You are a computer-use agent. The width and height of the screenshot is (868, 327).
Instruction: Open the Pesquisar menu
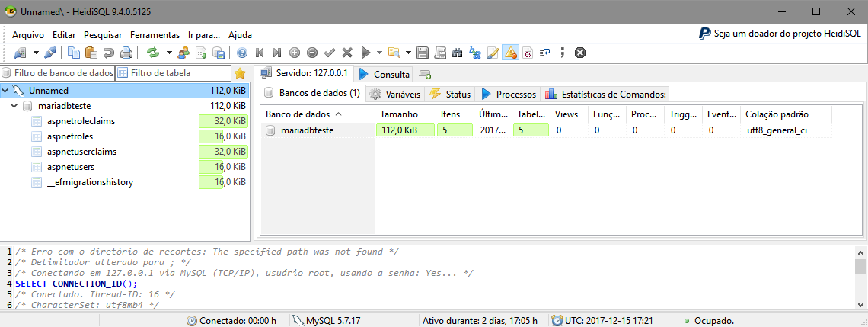[x=103, y=35]
